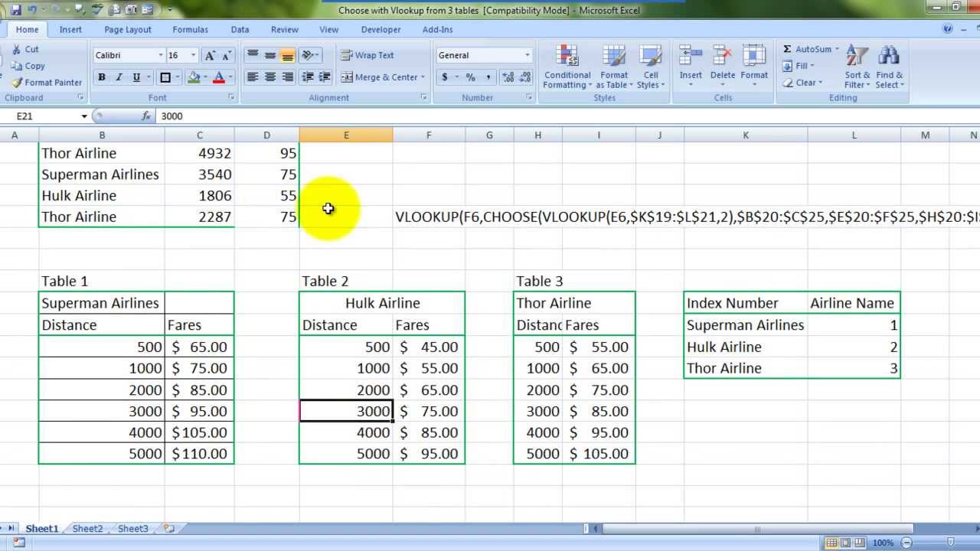980x551 pixels.
Task: Copy the selected cell
Action: click(x=28, y=66)
